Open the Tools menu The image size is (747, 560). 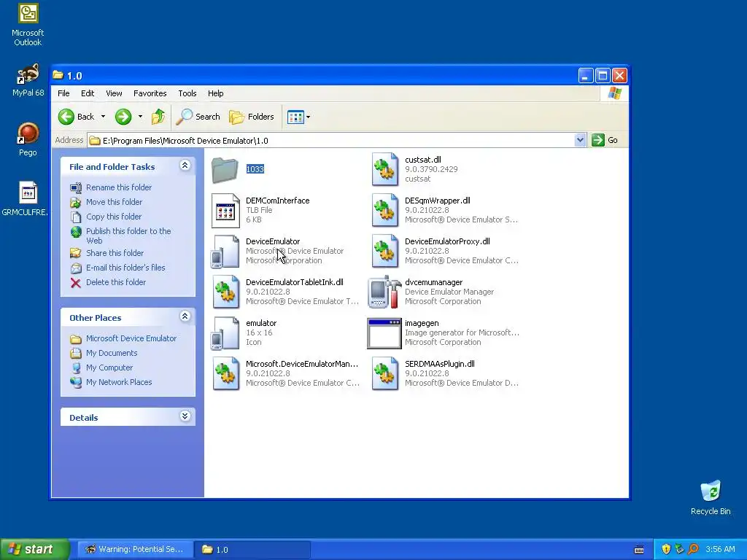(187, 93)
